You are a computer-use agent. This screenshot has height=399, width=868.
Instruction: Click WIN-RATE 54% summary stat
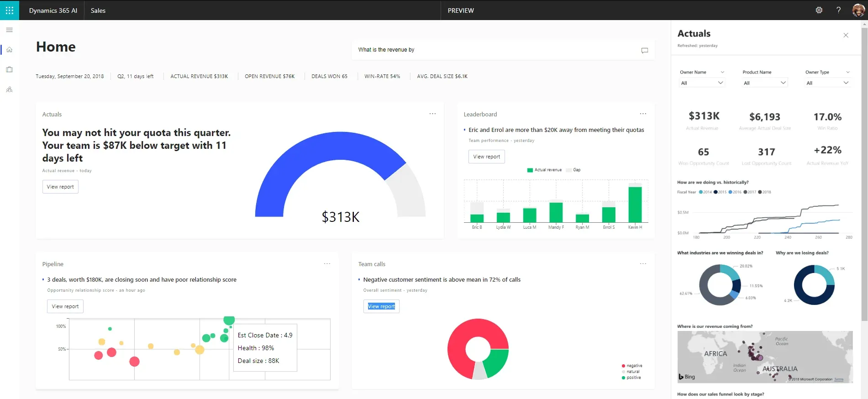coord(382,76)
